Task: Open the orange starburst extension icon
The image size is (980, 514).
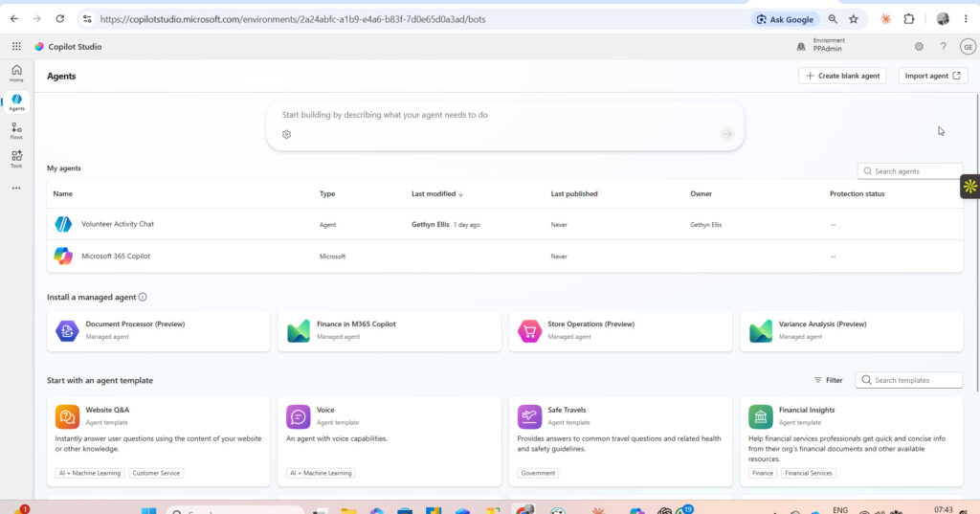Action: click(885, 19)
